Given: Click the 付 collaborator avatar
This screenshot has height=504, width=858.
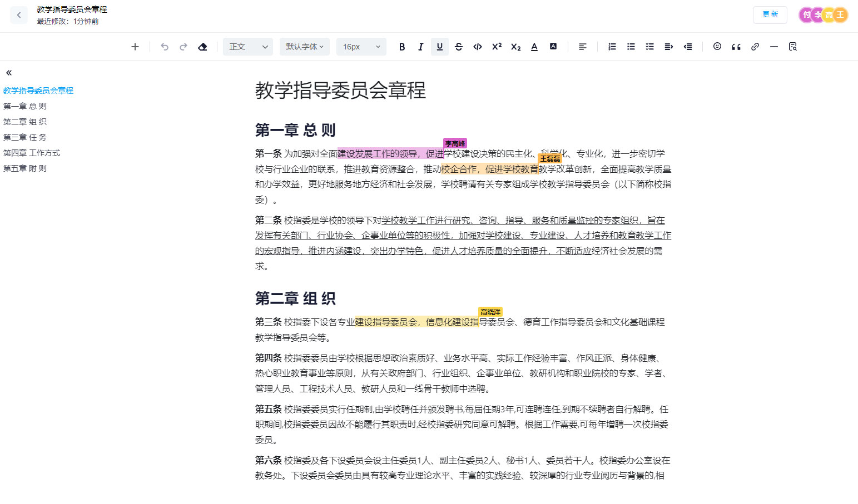Looking at the screenshot, I should pyautogui.click(x=806, y=15).
